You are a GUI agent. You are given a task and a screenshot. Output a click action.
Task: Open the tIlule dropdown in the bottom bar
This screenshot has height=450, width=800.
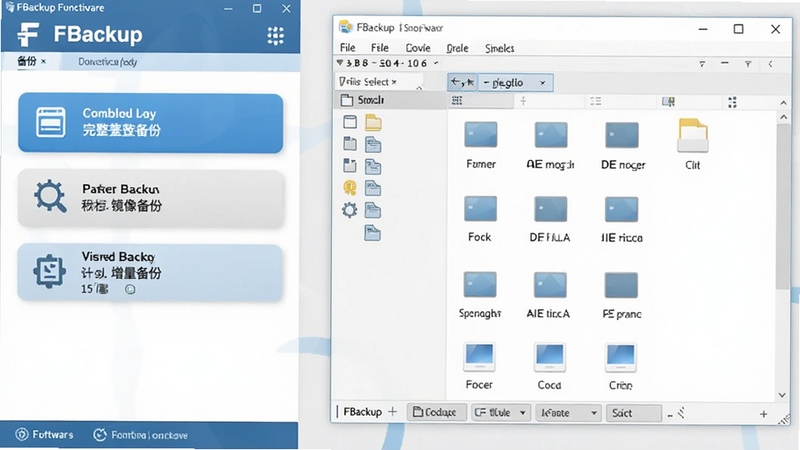501,412
